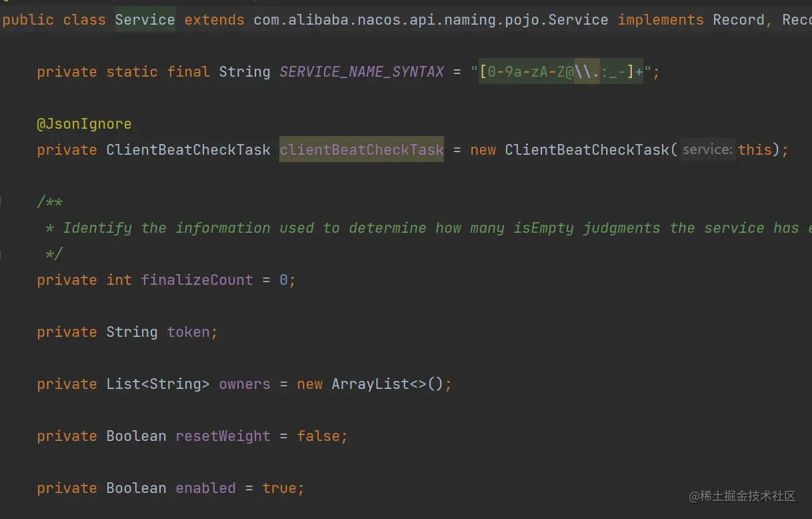Click the finalizeCount field name
The image size is (812, 519).
point(197,280)
